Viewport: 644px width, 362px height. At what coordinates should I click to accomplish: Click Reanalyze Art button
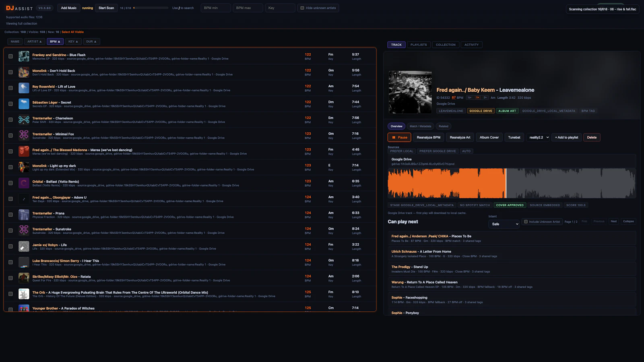click(460, 138)
